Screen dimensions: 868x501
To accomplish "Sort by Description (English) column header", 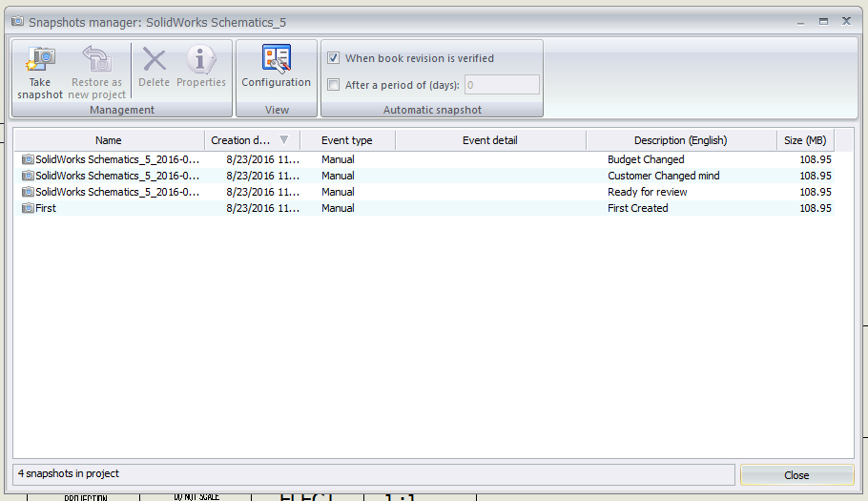I will (681, 140).
